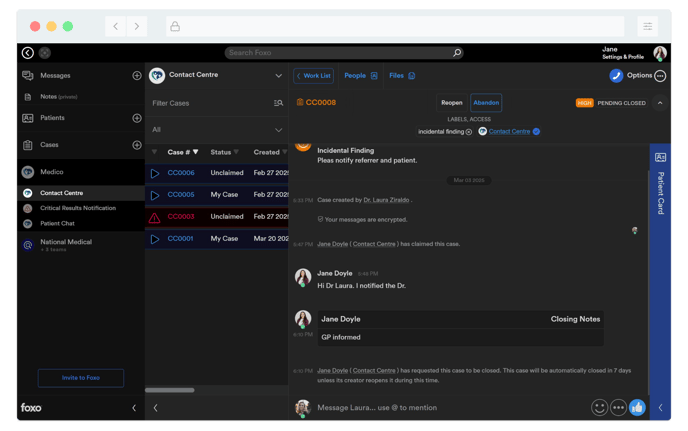Go back to Work List

coord(313,76)
